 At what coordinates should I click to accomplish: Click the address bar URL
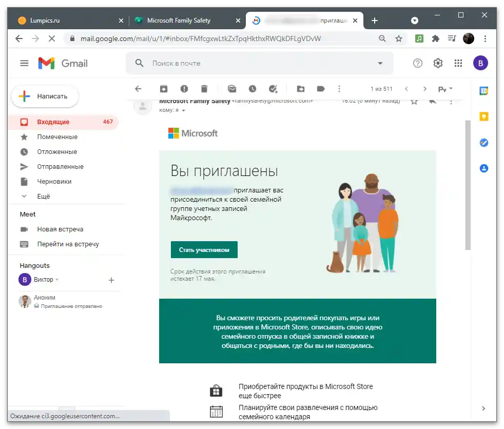click(x=200, y=39)
